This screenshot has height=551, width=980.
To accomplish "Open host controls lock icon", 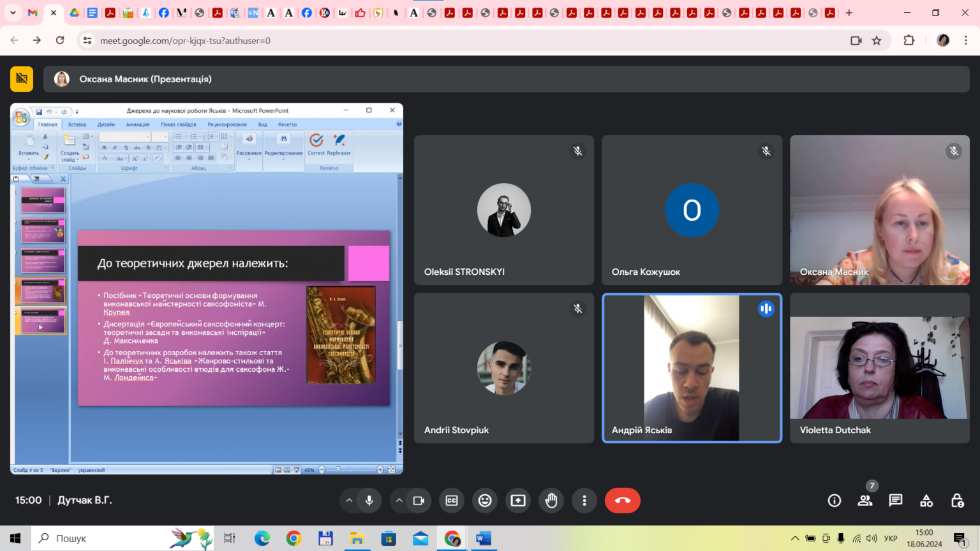I will [x=957, y=501].
